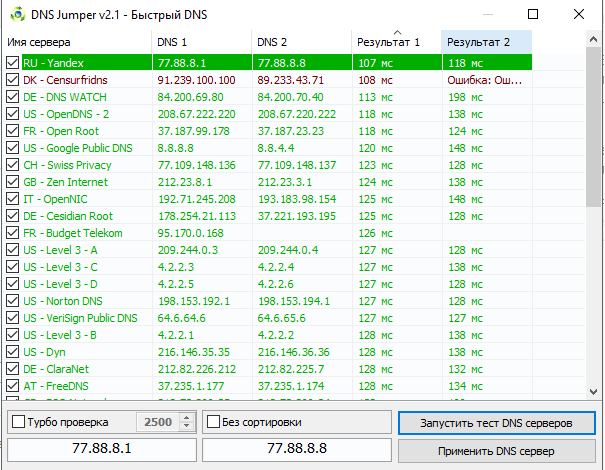Image resolution: width=605 pixels, height=470 pixels.
Task: Sort by Результат 1 column header
Action: pos(397,42)
